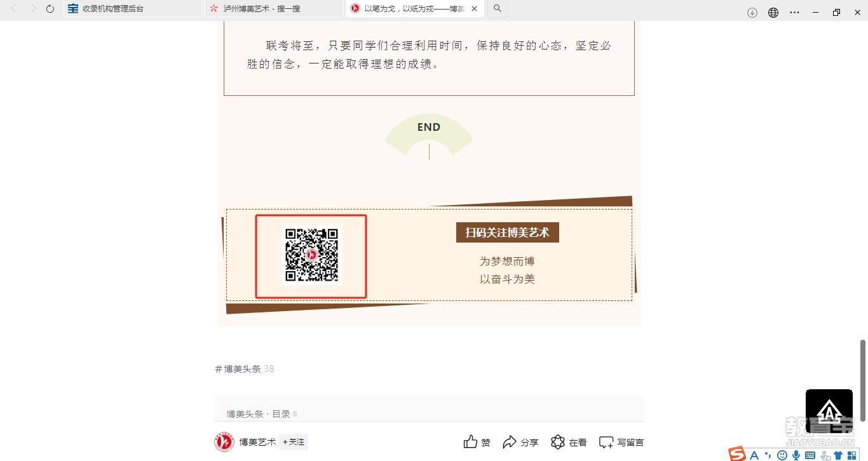868x461 pixels.
Task: Open the downloads arrow icon in toolbar
Action: click(x=752, y=12)
